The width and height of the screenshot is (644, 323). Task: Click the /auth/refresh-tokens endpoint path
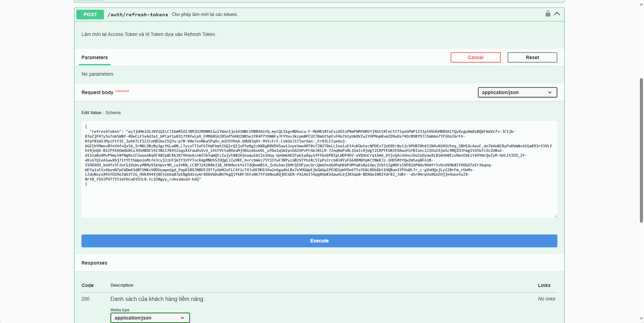(x=137, y=15)
